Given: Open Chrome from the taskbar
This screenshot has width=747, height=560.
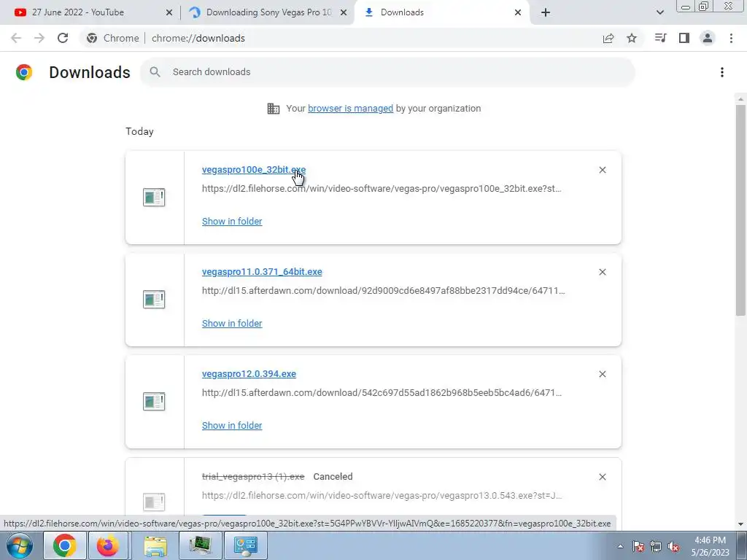Looking at the screenshot, I should [x=65, y=545].
